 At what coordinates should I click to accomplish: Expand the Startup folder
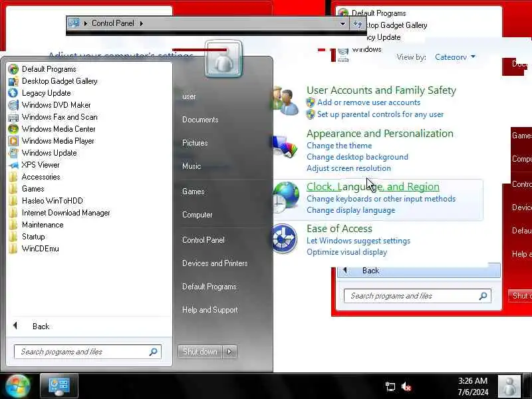[33, 237]
